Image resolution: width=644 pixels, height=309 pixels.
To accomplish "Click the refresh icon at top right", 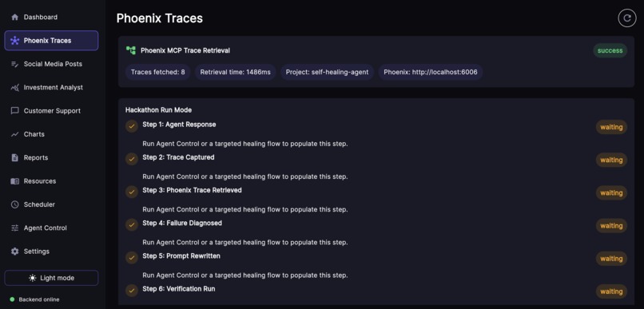I will [626, 18].
